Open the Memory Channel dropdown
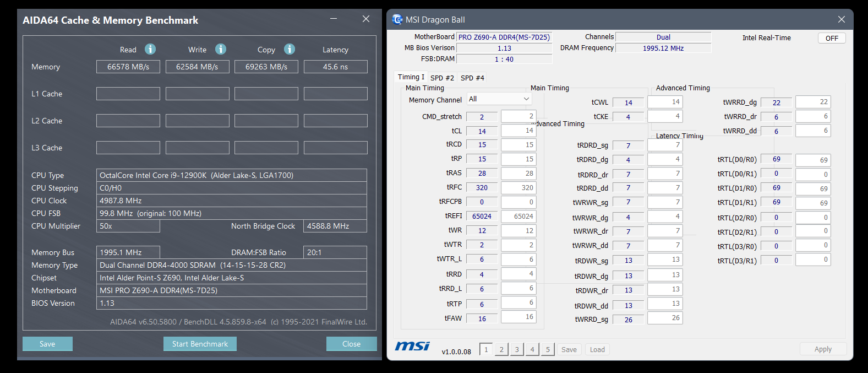Image resolution: width=868 pixels, height=373 pixels. point(499,99)
